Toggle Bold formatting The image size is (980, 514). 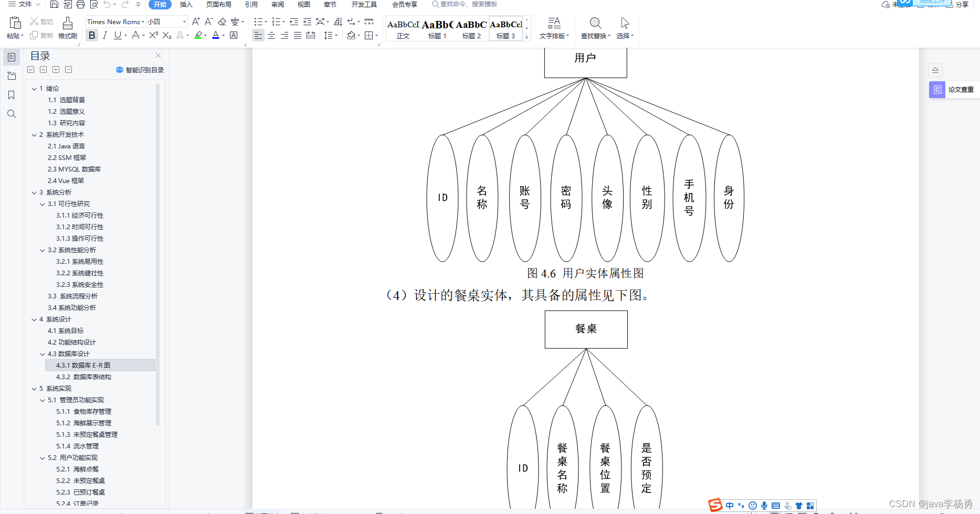(92, 35)
